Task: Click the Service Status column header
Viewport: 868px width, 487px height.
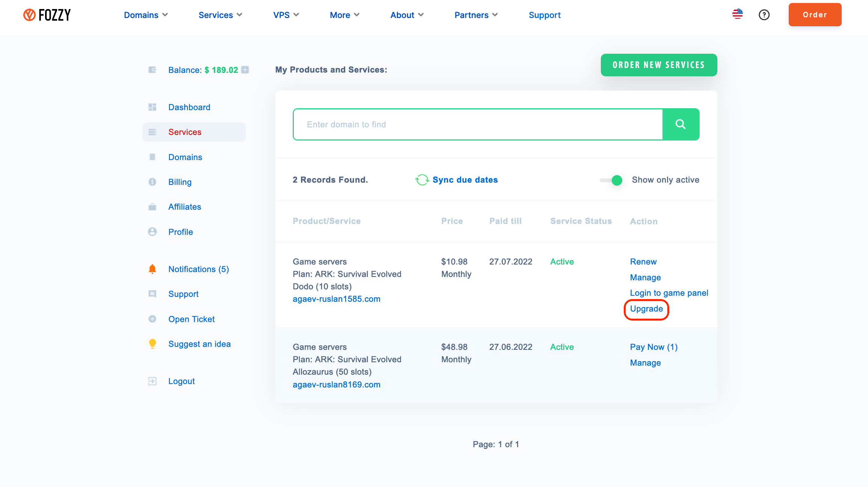Action: (581, 221)
